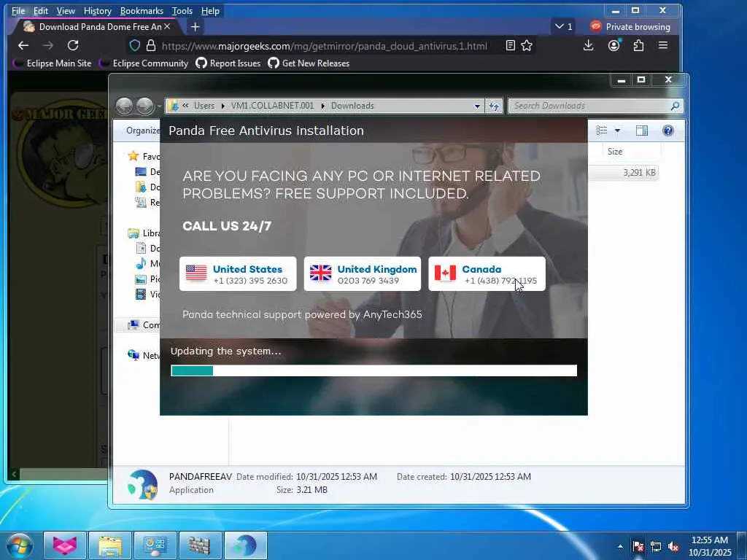
Task: Open the Windows Start menu
Action: click(19, 545)
